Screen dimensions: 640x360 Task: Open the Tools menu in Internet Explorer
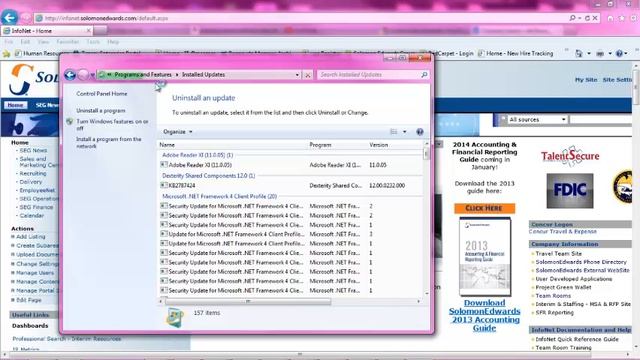click(x=93, y=42)
